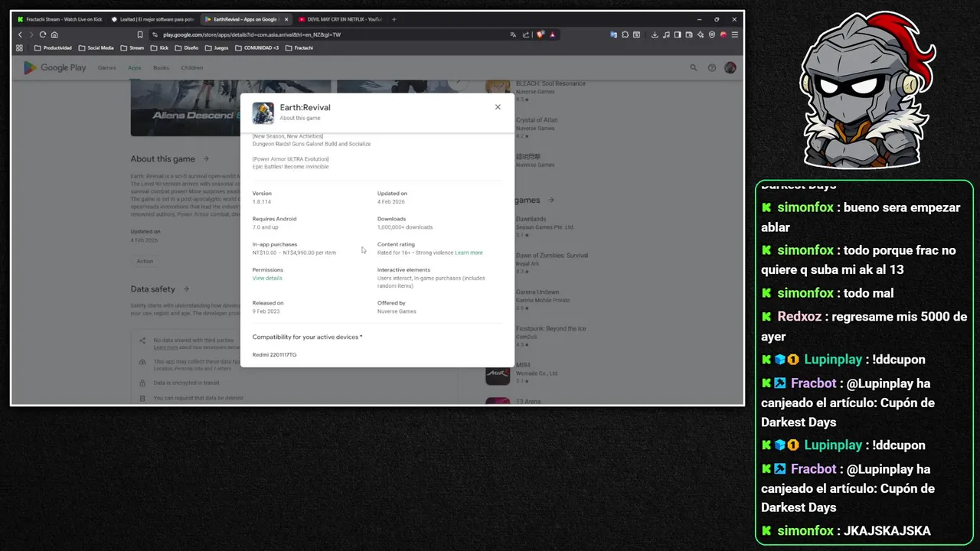Image resolution: width=980 pixels, height=551 pixels.
Task: Switch to the Lealtad software tab
Action: click(x=152, y=19)
